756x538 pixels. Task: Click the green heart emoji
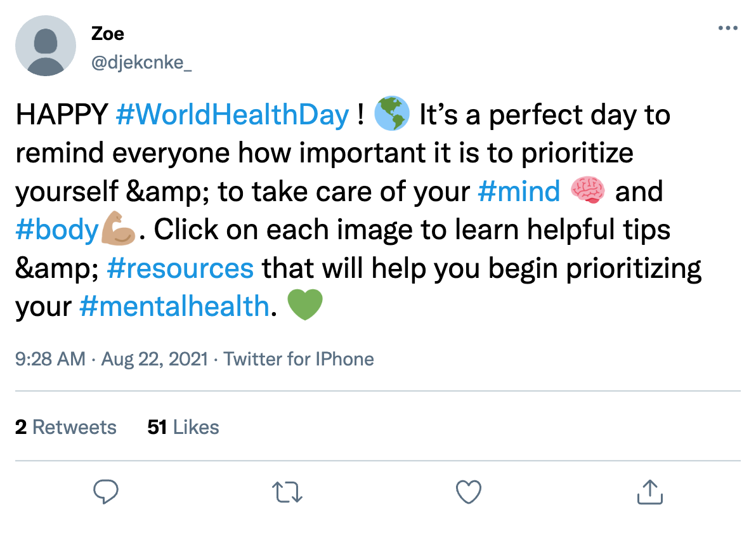305,306
